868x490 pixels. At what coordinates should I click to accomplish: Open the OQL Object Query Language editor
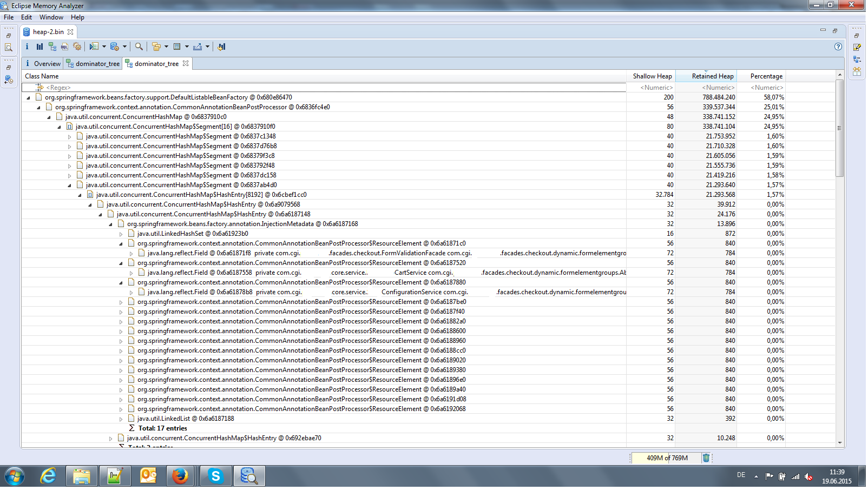click(x=64, y=47)
